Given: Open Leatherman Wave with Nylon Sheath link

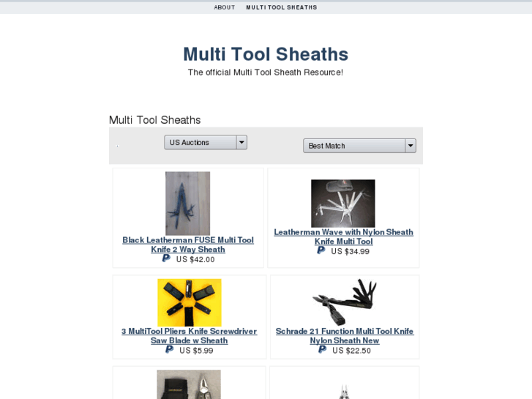Looking at the screenshot, I should (344, 236).
